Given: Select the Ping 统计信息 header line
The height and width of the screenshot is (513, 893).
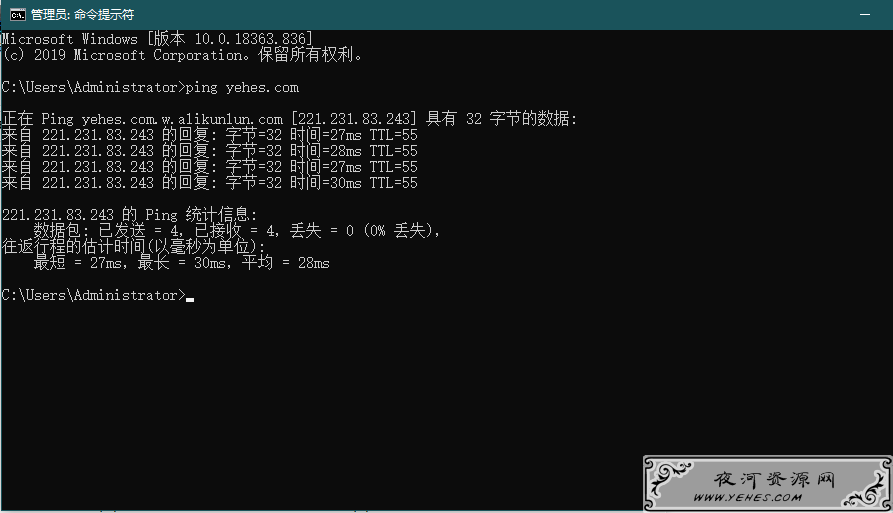Looking at the screenshot, I should coord(130,215).
